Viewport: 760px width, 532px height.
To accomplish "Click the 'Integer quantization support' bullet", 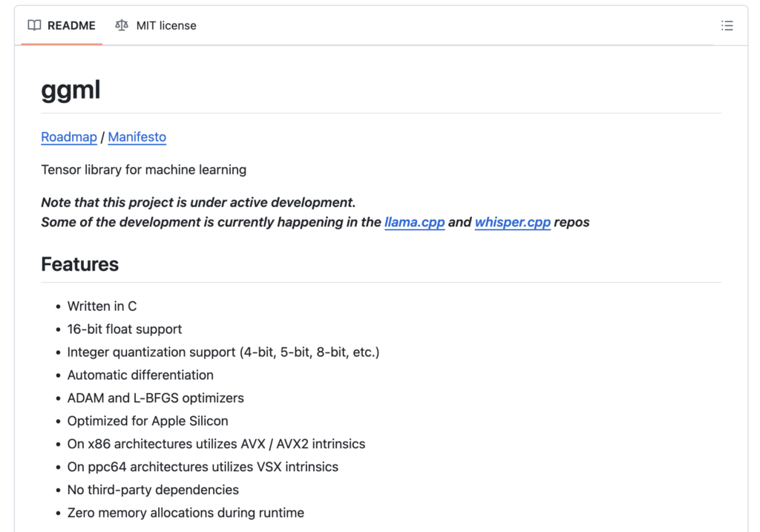I will tap(223, 352).
